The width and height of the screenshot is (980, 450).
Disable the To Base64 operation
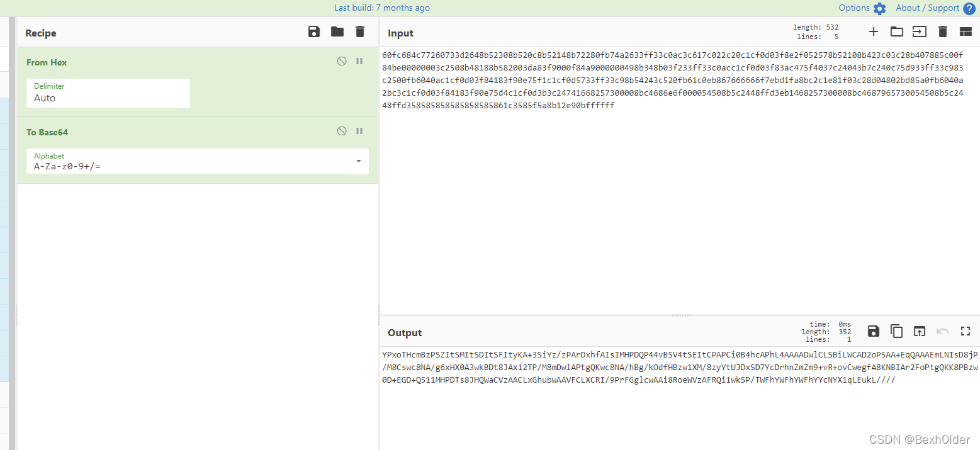click(x=342, y=131)
